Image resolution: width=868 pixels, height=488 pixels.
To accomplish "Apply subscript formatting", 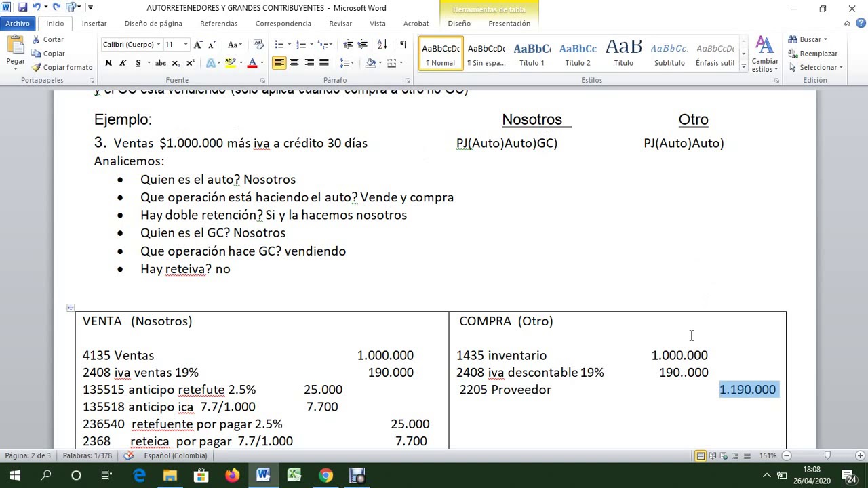I will pos(176,63).
